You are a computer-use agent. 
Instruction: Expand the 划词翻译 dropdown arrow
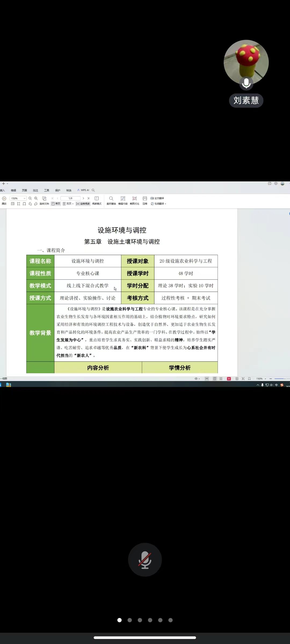tap(165, 204)
